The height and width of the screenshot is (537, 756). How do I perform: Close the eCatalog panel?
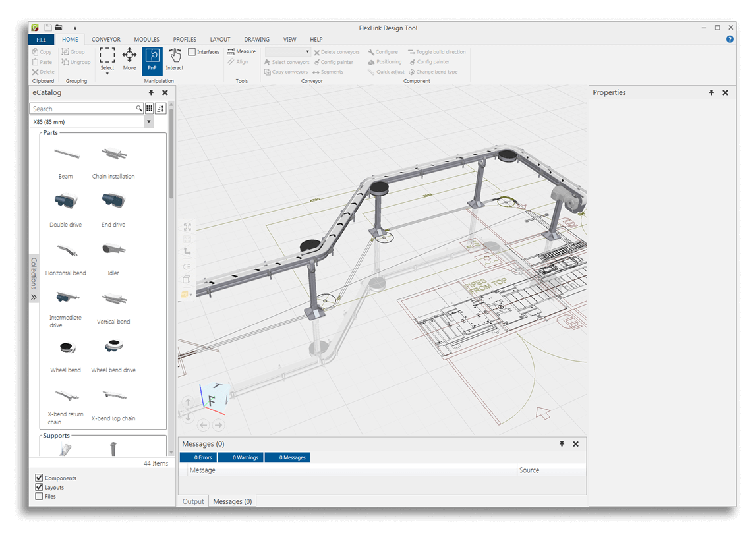165,92
